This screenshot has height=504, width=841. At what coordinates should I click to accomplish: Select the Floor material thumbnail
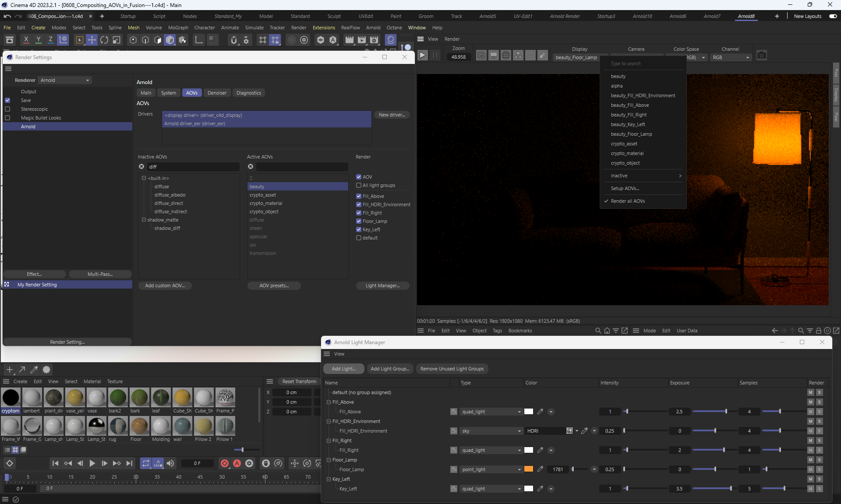[x=139, y=426]
